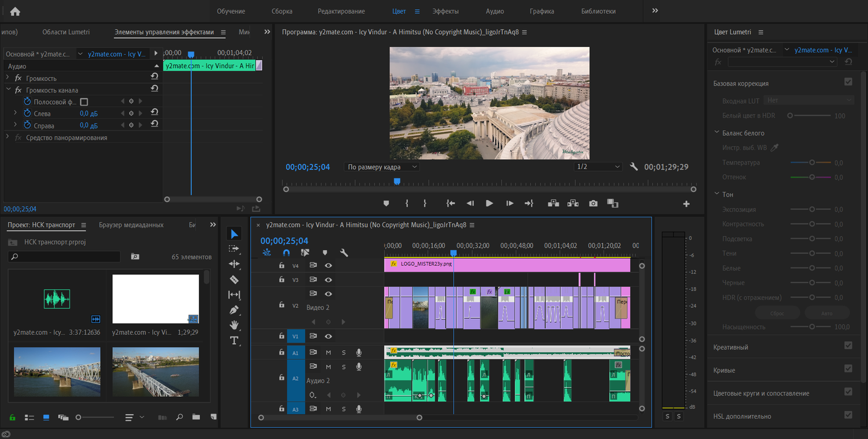Collapse Громкость канала effect
The image size is (868, 439).
pyautogui.click(x=8, y=90)
